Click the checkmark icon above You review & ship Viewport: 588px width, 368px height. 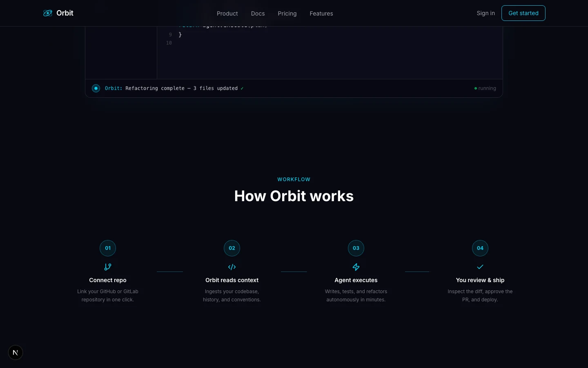tap(480, 267)
